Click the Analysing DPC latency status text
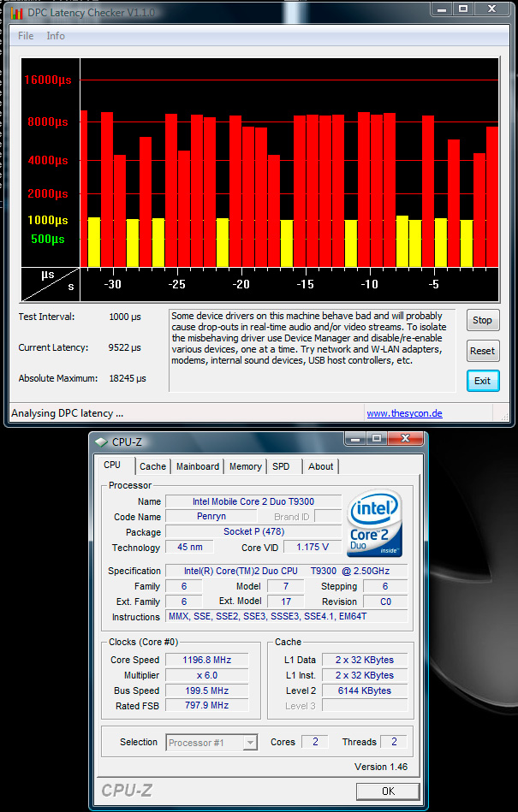518x812 pixels. pos(68,413)
